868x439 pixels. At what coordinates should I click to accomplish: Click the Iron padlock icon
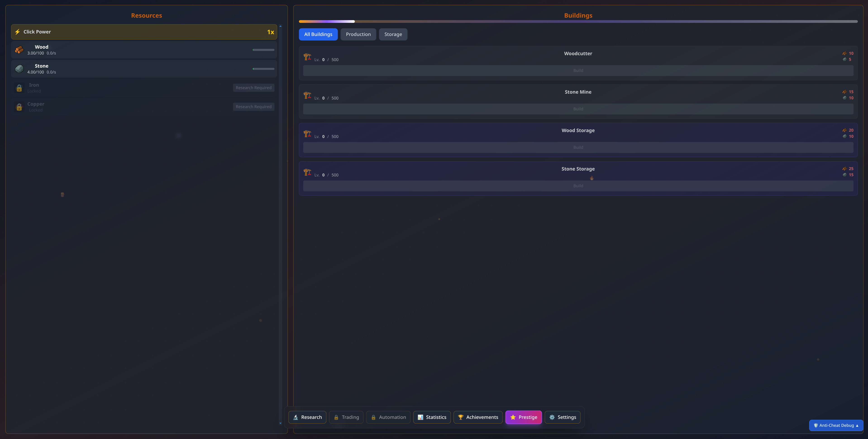tap(19, 88)
